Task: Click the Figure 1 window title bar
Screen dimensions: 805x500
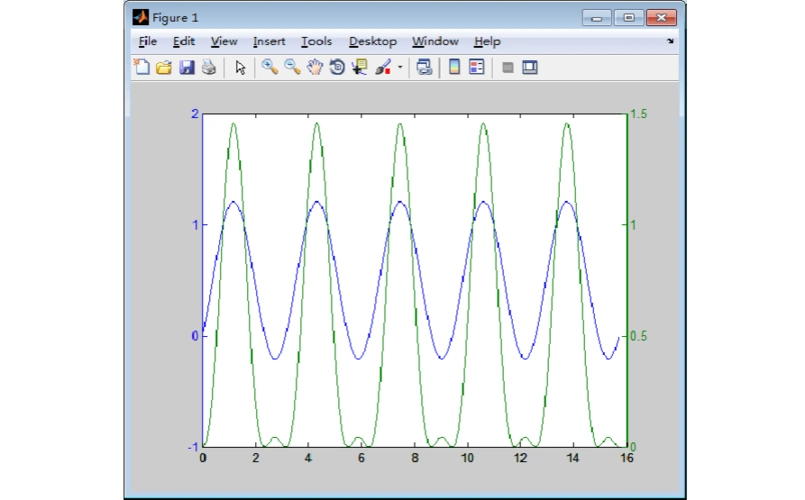Action: coord(350,18)
